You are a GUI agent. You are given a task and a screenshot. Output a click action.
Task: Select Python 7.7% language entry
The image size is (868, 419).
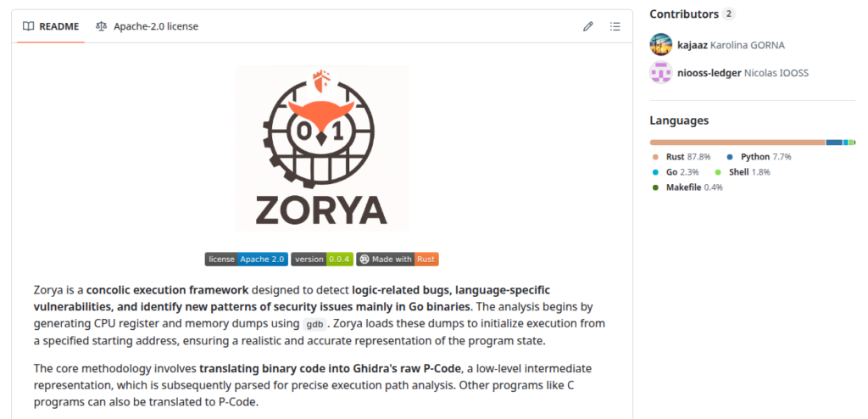tap(759, 157)
